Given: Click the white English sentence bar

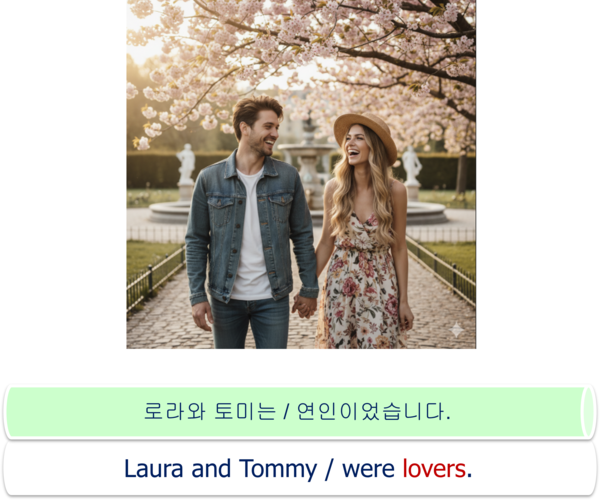Looking at the screenshot, I should (x=300, y=469).
